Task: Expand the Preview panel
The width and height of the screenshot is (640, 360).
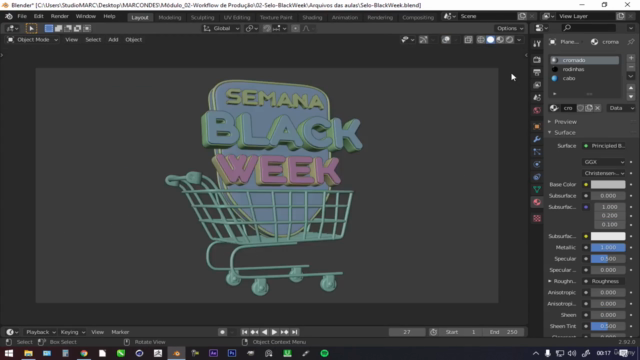Action: pyautogui.click(x=565, y=122)
